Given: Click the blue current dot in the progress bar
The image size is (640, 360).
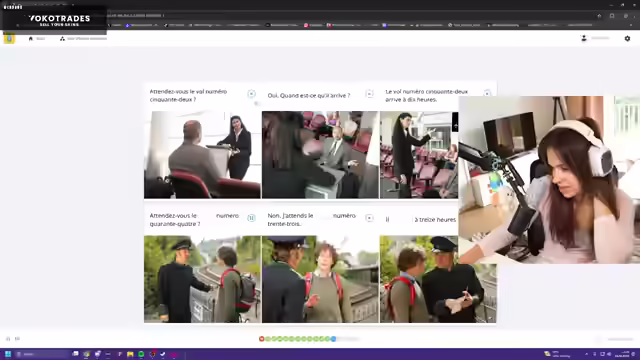Looking at the screenshot, I should (333, 339).
